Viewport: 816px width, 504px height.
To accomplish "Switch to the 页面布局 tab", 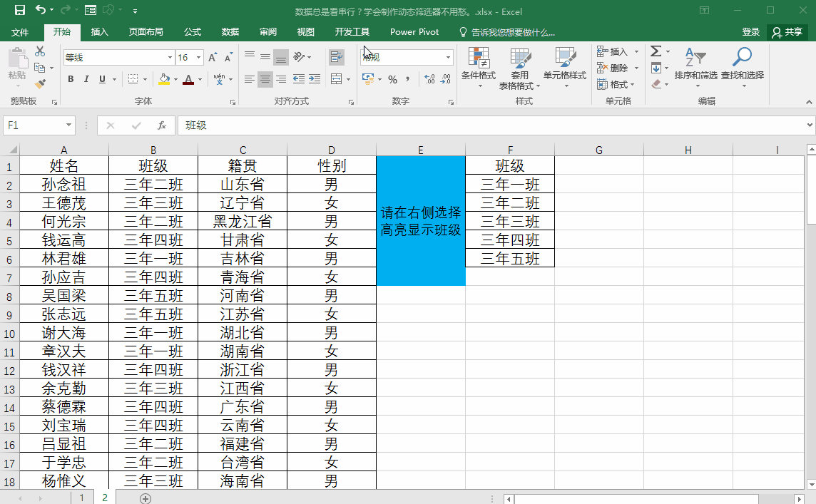I will click(146, 32).
